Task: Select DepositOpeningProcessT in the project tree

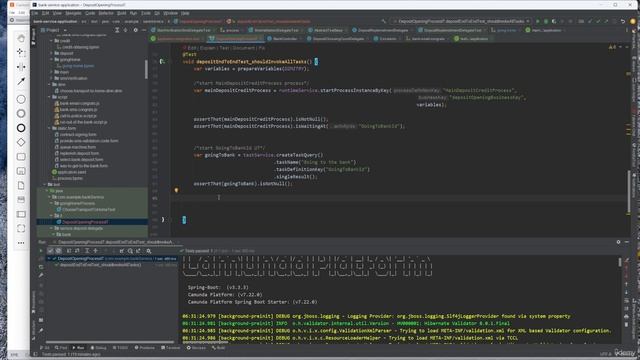Action: tap(85, 222)
